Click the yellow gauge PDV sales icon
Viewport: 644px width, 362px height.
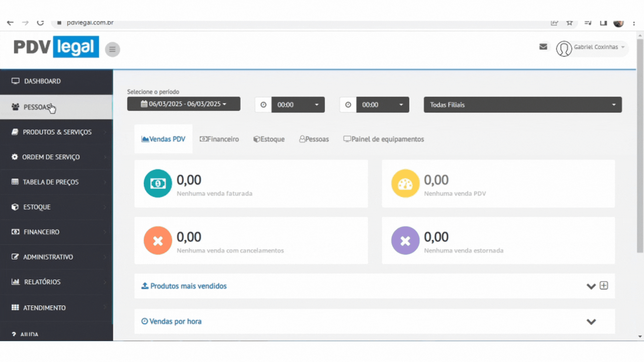405,183
